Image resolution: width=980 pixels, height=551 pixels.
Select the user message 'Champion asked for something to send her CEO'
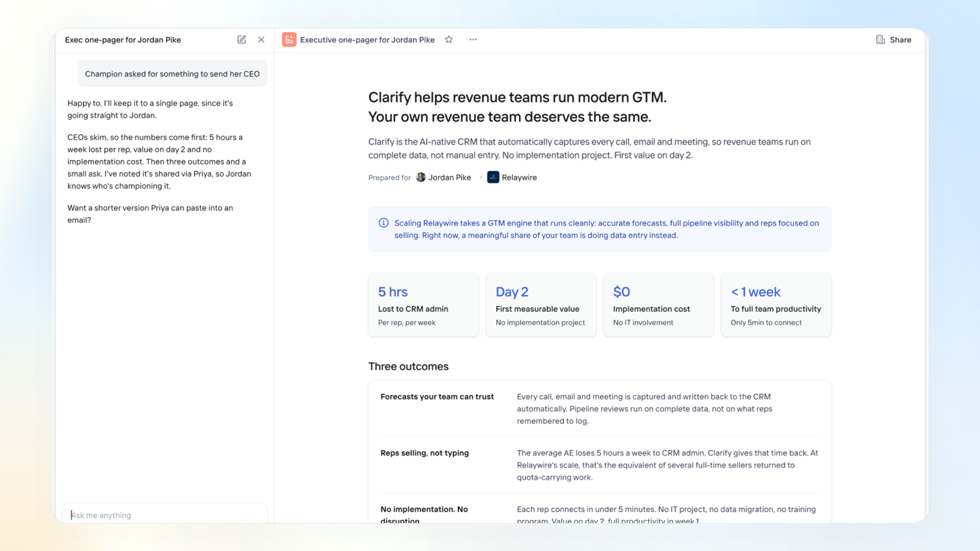(x=172, y=74)
